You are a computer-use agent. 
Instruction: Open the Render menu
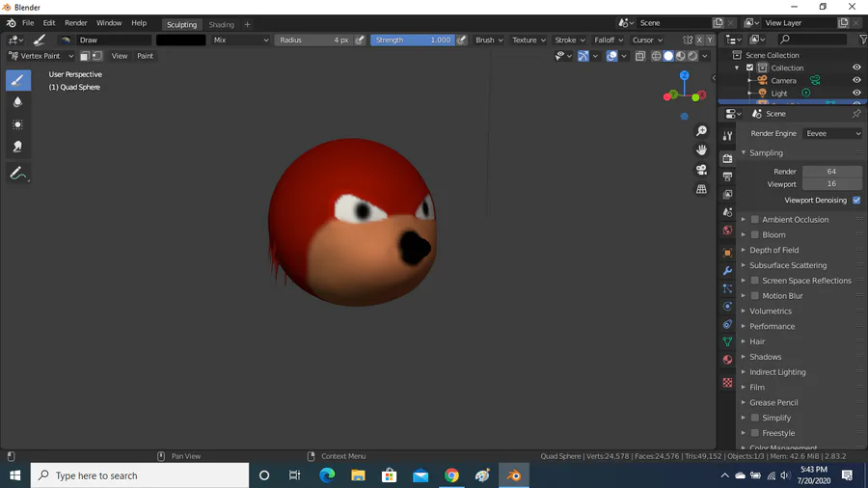click(x=76, y=23)
